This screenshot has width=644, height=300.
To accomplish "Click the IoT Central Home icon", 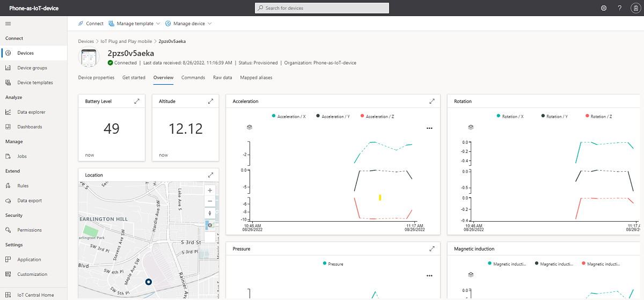I will [8, 295].
